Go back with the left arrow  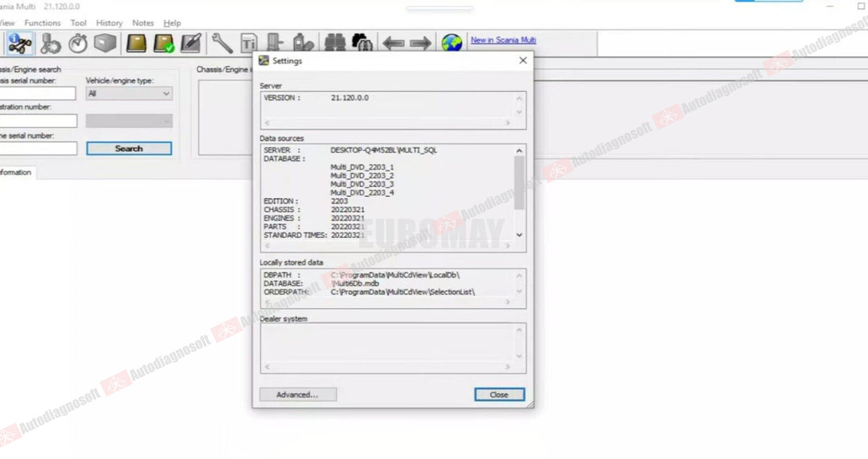[393, 43]
